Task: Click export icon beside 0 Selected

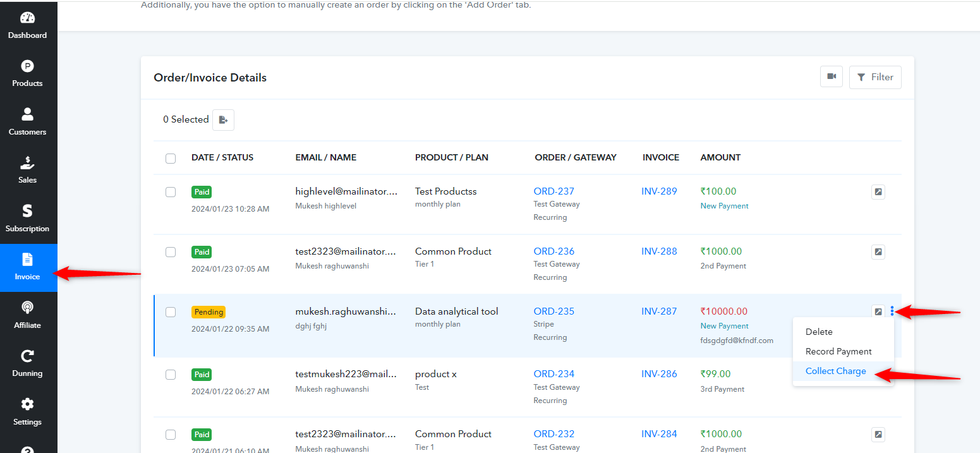Action: click(x=223, y=119)
